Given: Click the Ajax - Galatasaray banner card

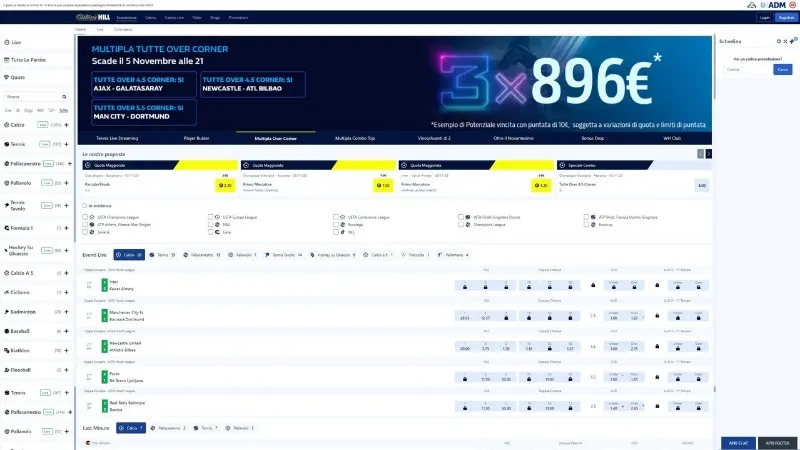Looking at the screenshot, I should (144, 84).
